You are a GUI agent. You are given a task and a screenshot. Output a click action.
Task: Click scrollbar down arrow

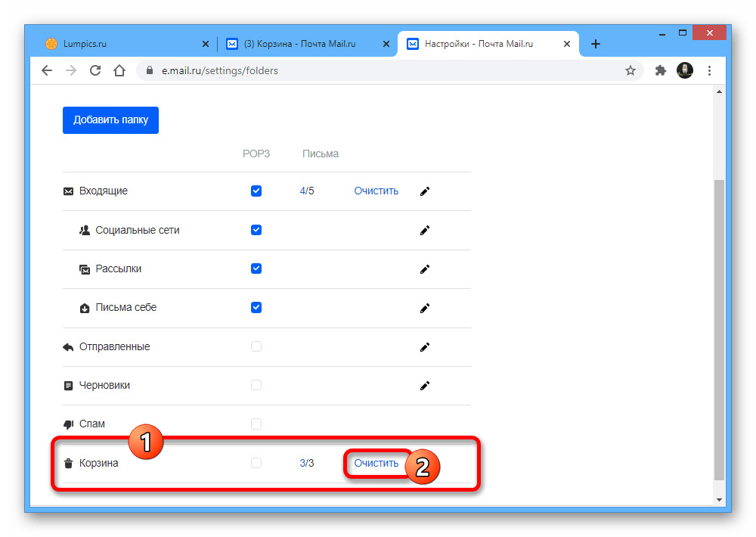tap(718, 500)
